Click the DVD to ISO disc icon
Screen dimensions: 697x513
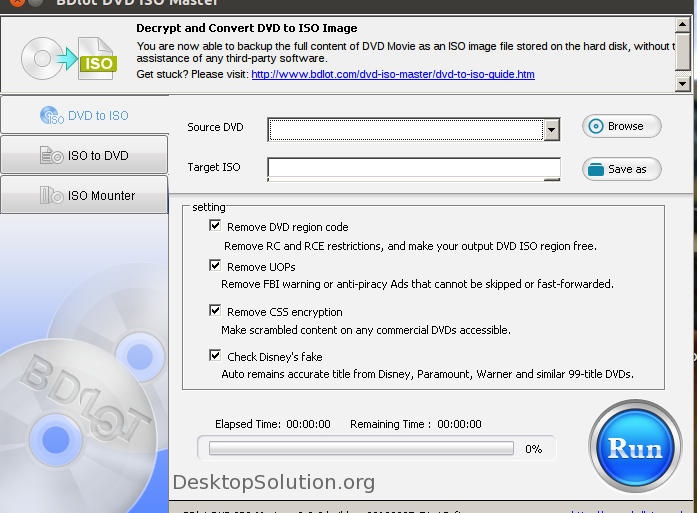[52, 116]
